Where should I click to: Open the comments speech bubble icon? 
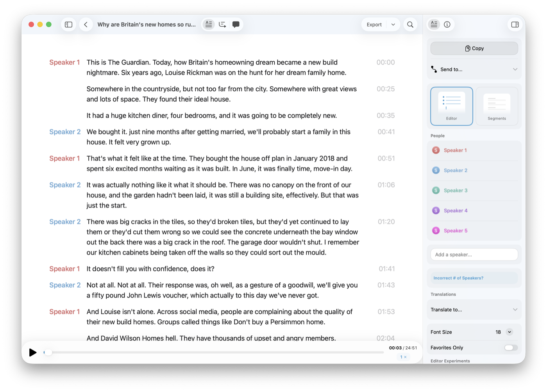(x=236, y=25)
